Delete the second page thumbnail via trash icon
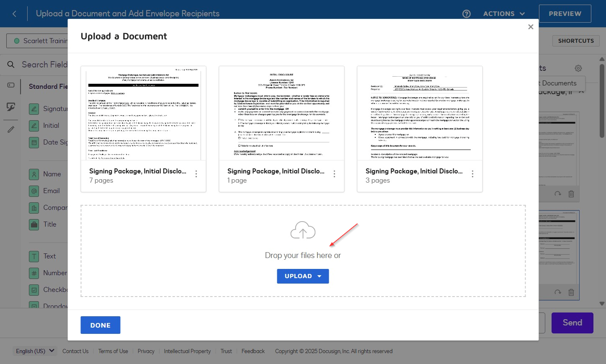 click(571, 292)
